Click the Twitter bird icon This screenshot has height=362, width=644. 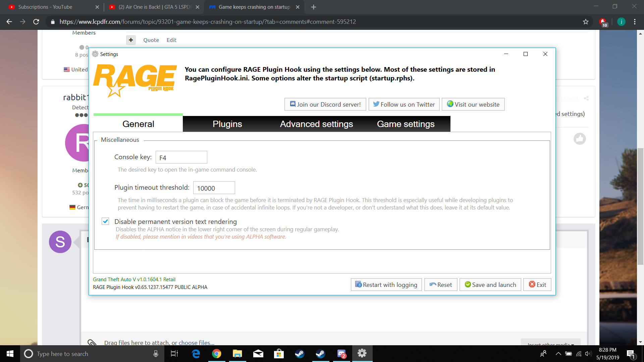(x=376, y=104)
